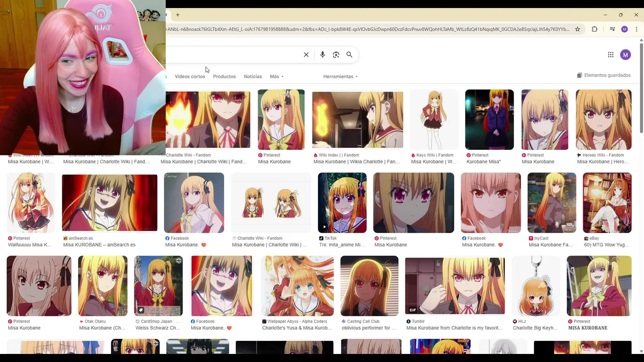The image size is (644, 362).
Task: Open the Google apps grid icon
Action: pos(610,55)
